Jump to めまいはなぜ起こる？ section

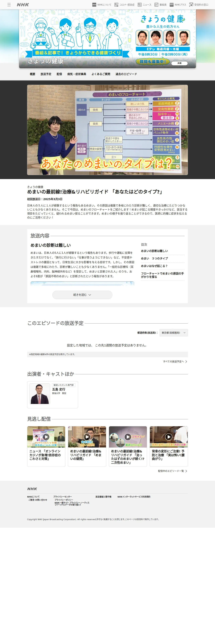[154, 266]
